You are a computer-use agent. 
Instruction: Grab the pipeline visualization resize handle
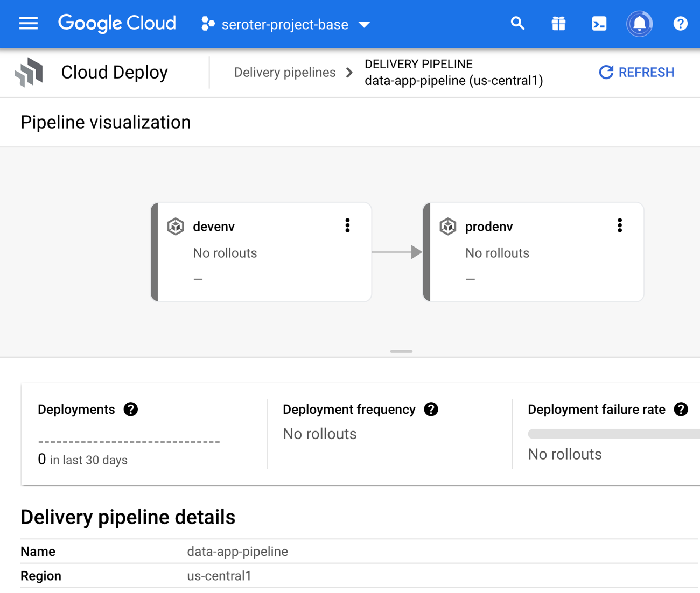point(401,351)
